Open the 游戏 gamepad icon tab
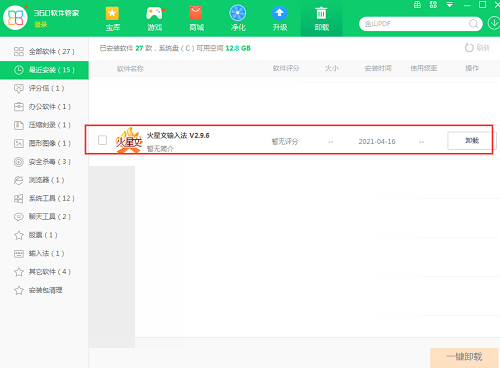Viewport: 500px width, 368px height. pos(155,19)
